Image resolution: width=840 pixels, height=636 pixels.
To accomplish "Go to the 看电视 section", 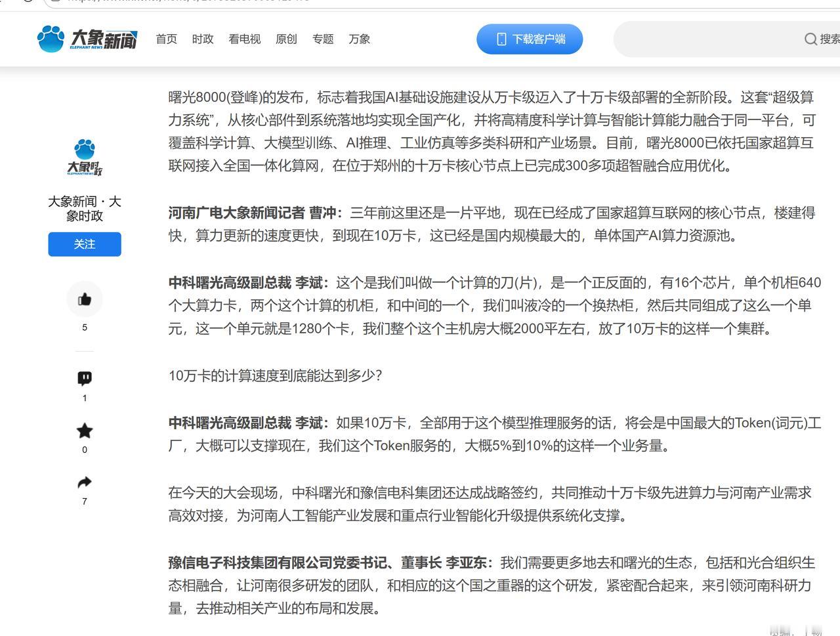I will 245,39.
